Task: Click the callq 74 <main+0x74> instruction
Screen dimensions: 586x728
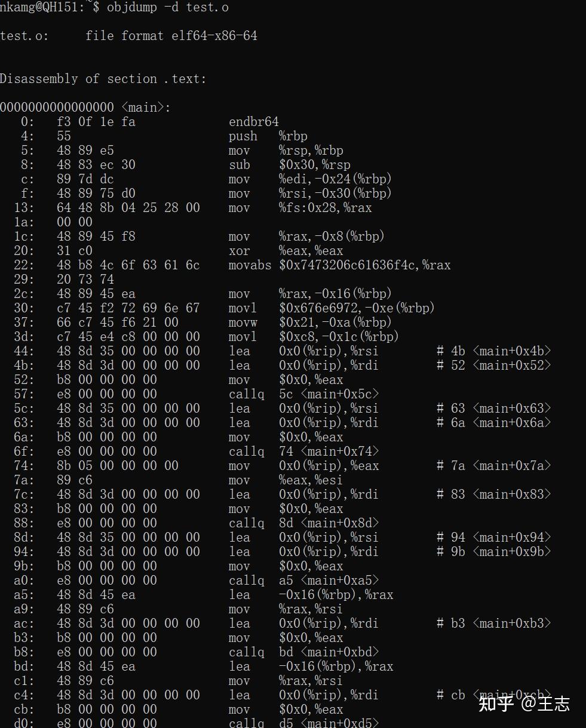Action: tap(304, 451)
